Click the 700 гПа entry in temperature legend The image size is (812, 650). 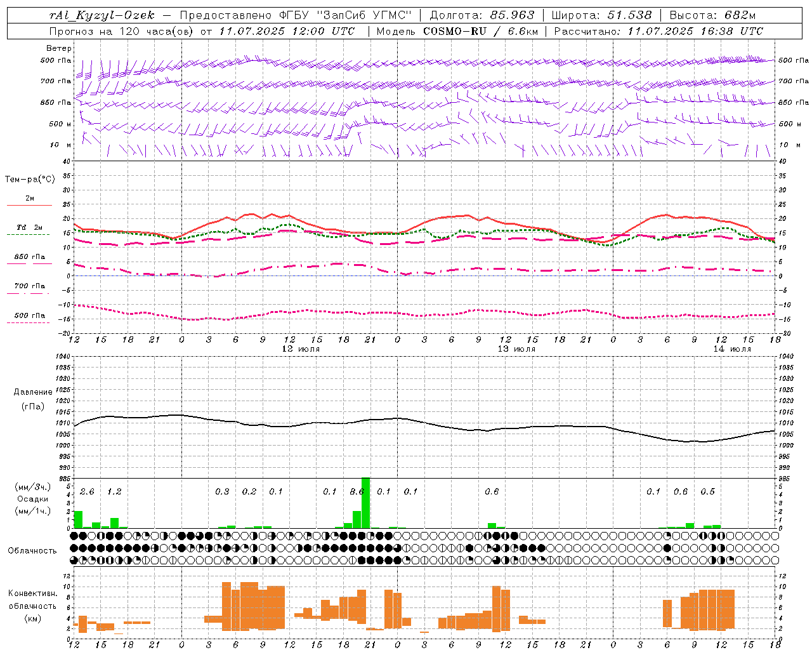(x=30, y=286)
